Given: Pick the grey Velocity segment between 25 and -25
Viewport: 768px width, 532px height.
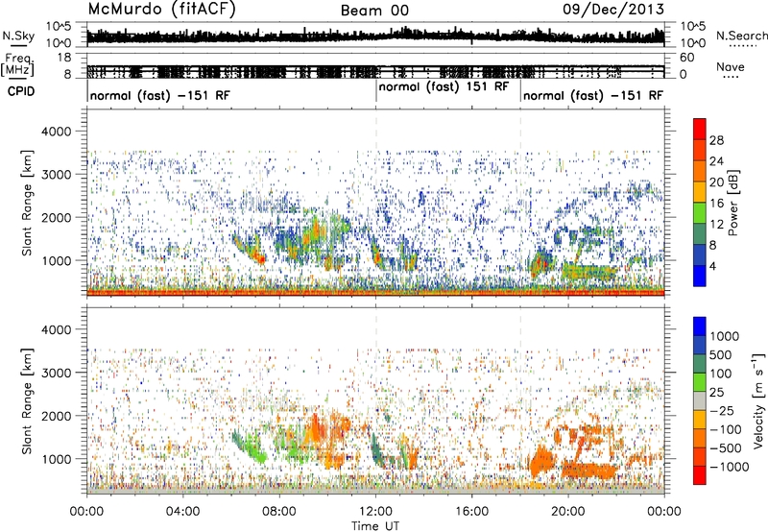Looking at the screenshot, I should [x=700, y=401].
